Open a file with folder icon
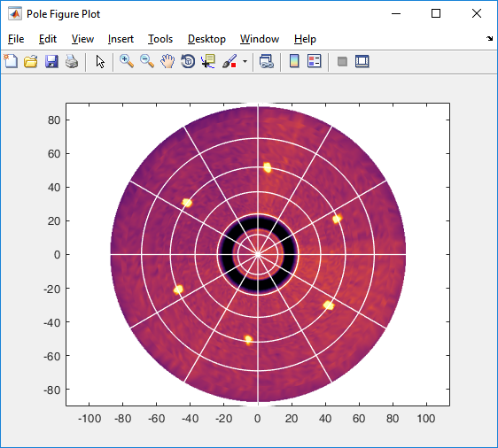The height and width of the screenshot is (448, 498). (31, 61)
